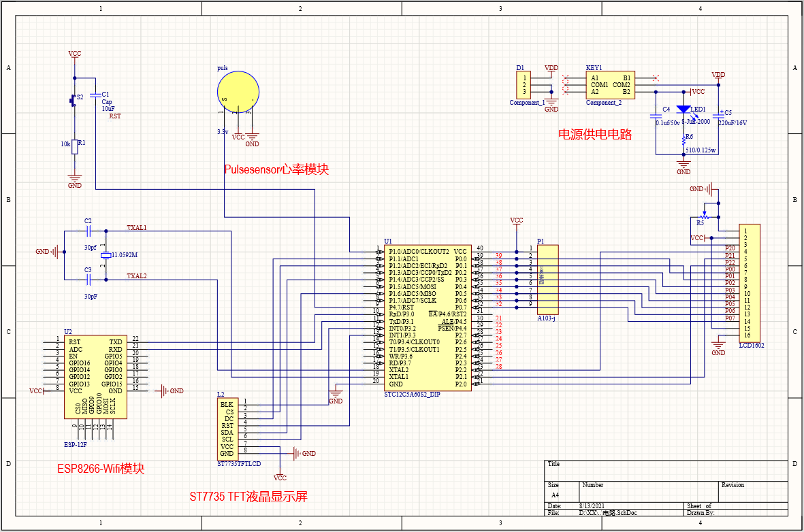Click capacitor C5 220uF/16V

718,117
